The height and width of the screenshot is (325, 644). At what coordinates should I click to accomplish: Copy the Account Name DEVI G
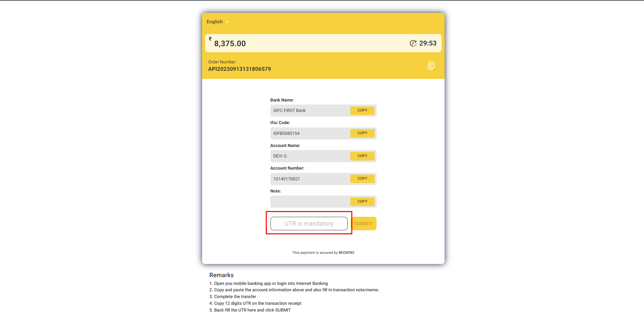pyautogui.click(x=362, y=156)
